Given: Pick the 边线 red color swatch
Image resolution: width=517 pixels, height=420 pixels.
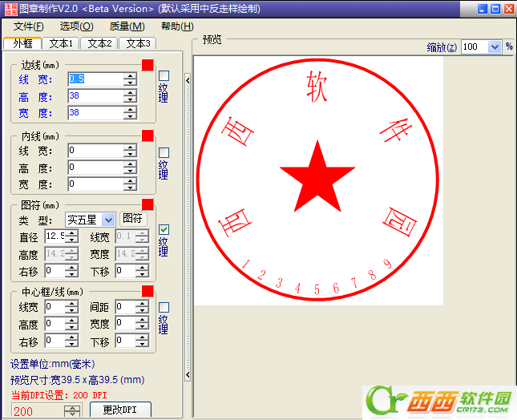Looking at the screenshot, I should point(147,65).
